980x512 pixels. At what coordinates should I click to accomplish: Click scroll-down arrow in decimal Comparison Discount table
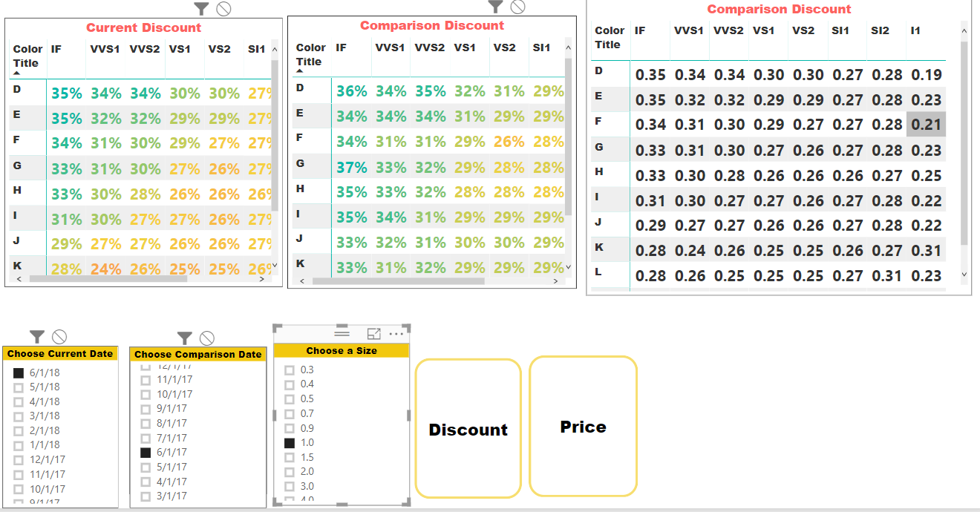pyautogui.click(x=964, y=275)
